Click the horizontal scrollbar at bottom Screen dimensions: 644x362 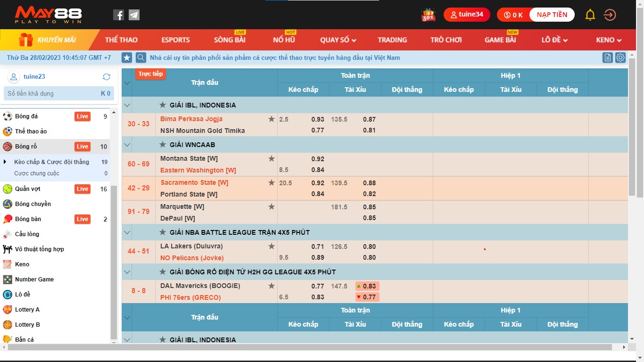(310, 347)
